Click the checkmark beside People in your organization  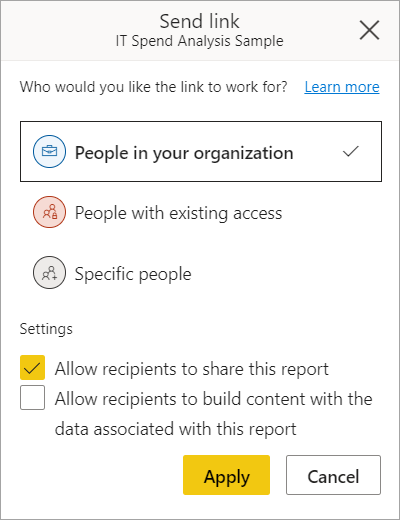click(351, 152)
